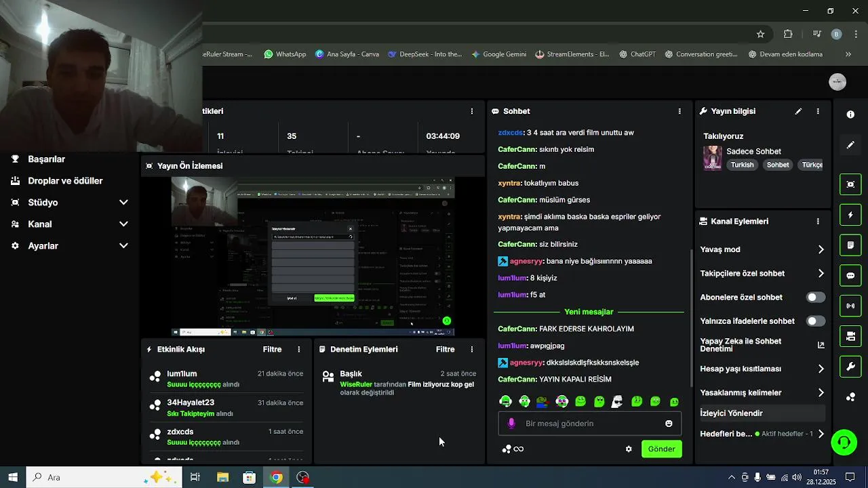
Task: Toggle Yalnızca ifadelerle sohbet switch
Action: [816, 321]
